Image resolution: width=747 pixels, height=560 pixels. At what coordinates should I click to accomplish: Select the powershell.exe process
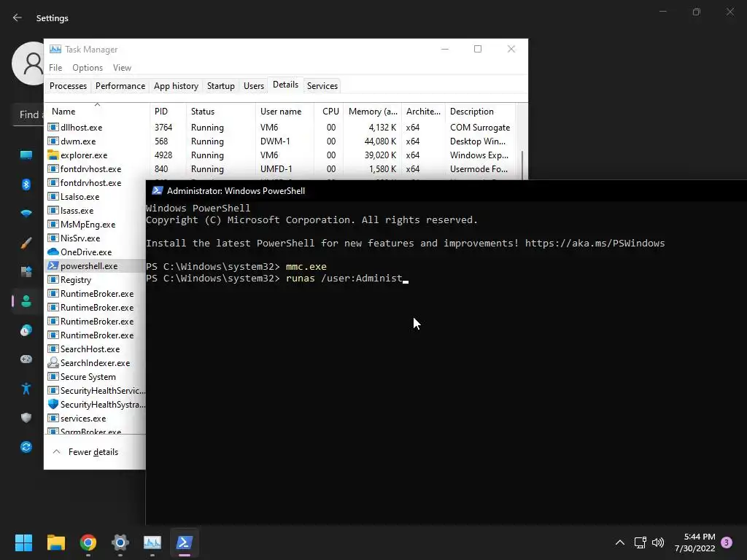point(96,265)
